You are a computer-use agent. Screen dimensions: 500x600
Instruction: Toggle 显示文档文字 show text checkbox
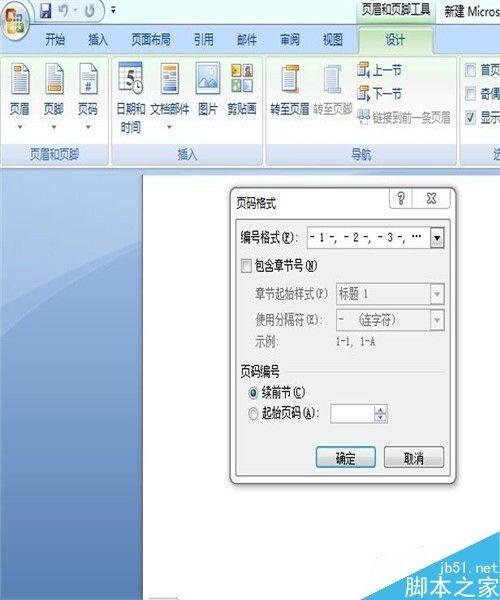(471, 117)
